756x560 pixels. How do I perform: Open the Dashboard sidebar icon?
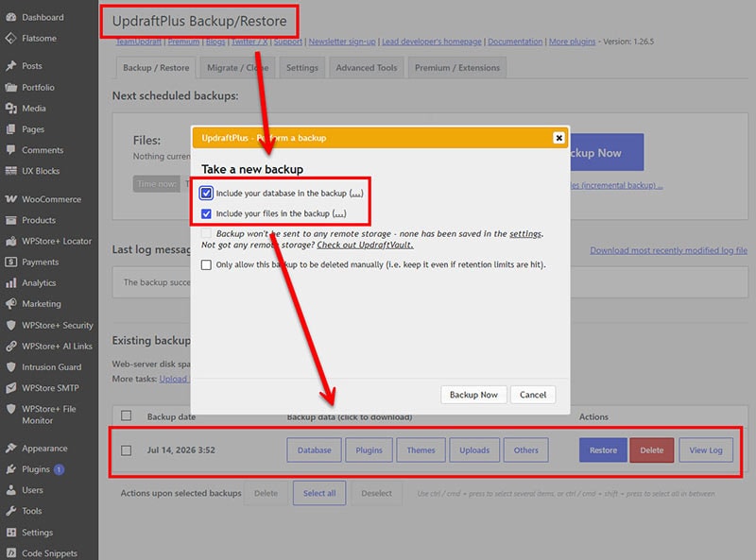[x=11, y=17]
